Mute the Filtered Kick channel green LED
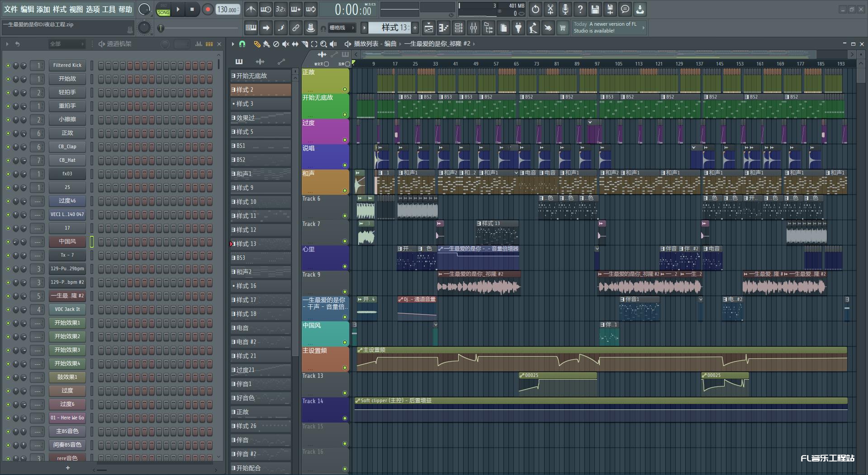This screenshot has width=868, height=475. [x=8, y=66]
